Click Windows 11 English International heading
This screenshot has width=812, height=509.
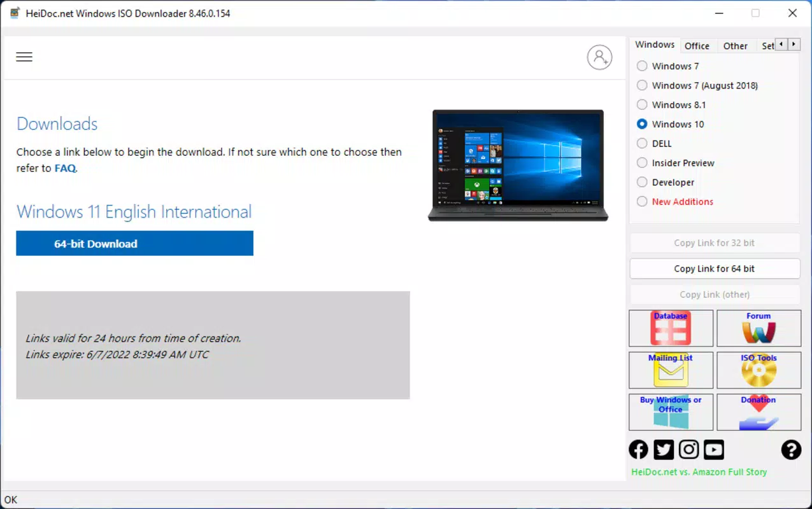[134, 212]
